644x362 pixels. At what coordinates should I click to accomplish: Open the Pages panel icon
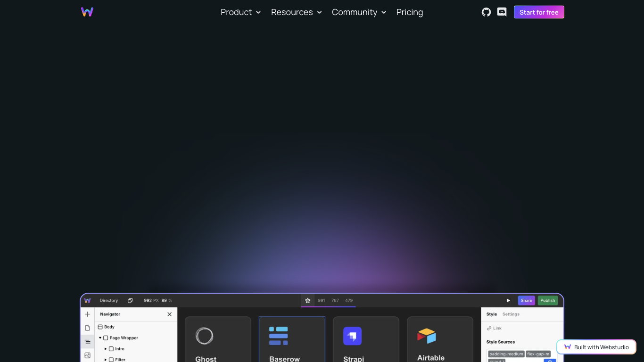[87, 328]
